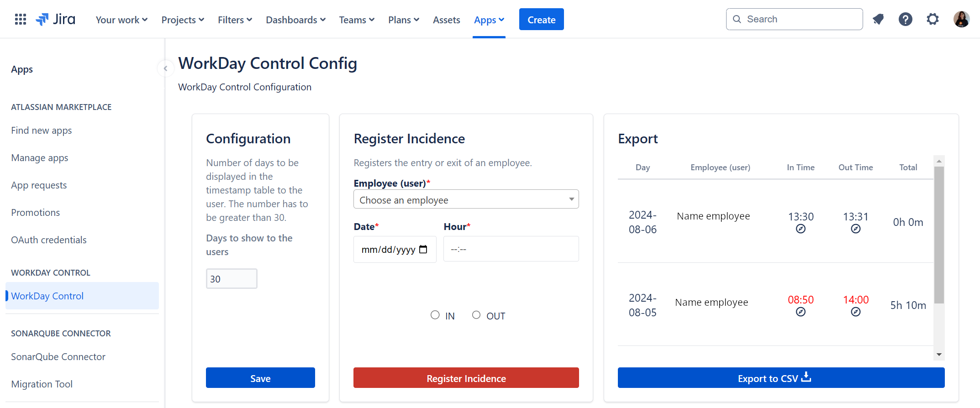Click the scroll down arrow in Export table

point(939,355)
